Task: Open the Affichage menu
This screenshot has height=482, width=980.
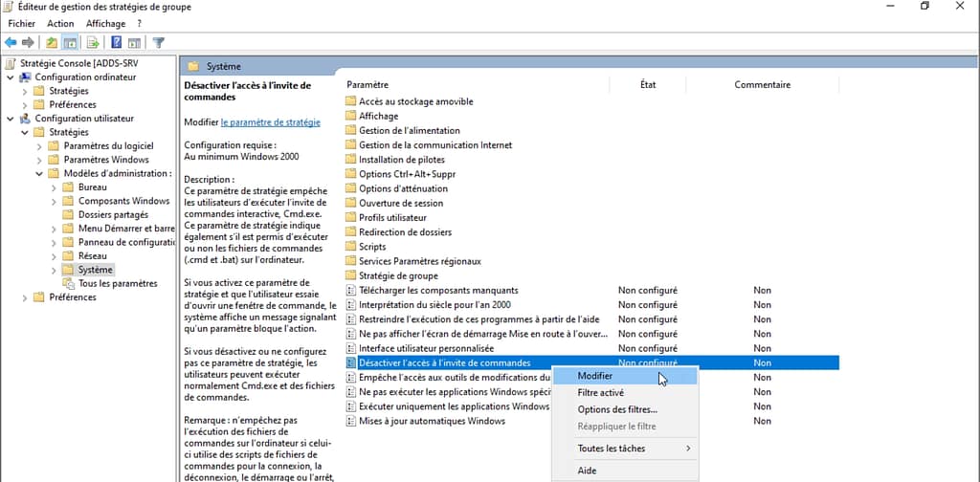Action: tap(105, 23)
